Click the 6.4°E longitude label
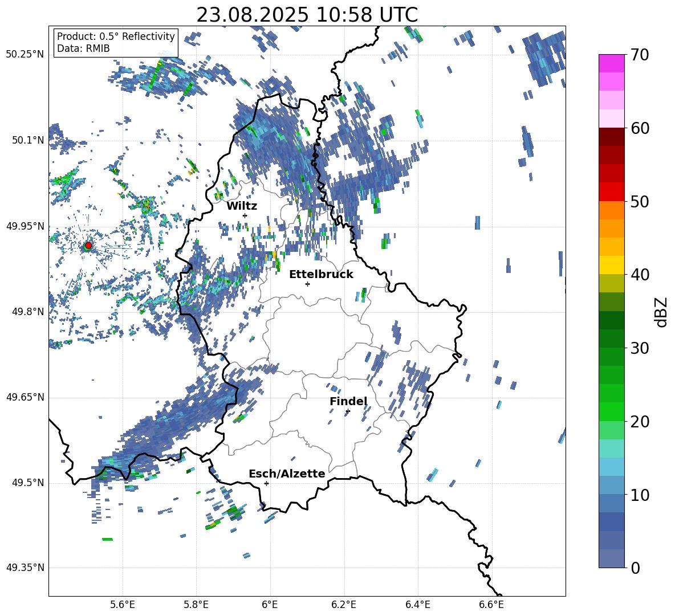 tap(417, 605)
